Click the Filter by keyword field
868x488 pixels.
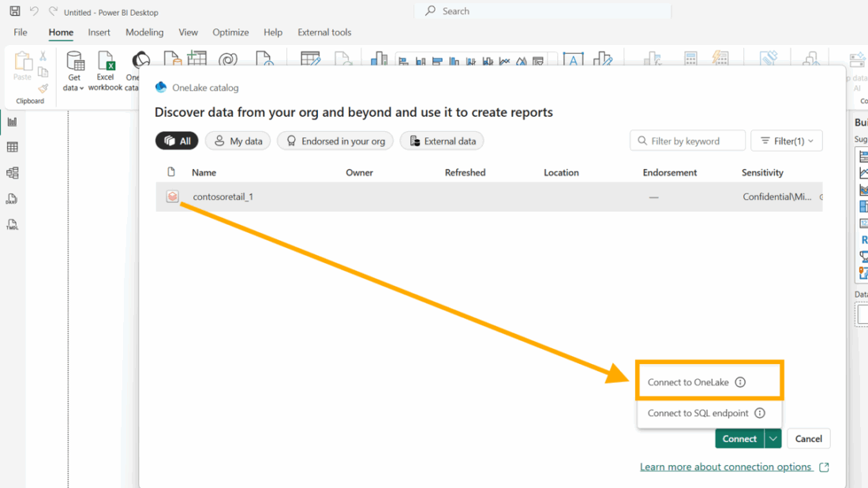coord(687,141)
